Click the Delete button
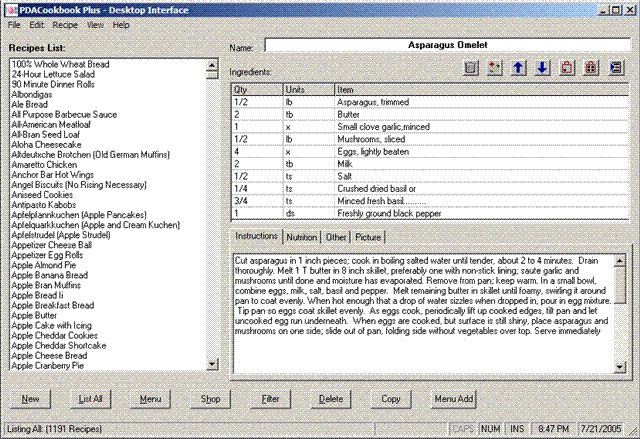Viewport: 640px width, 439px height. point(331,399)
